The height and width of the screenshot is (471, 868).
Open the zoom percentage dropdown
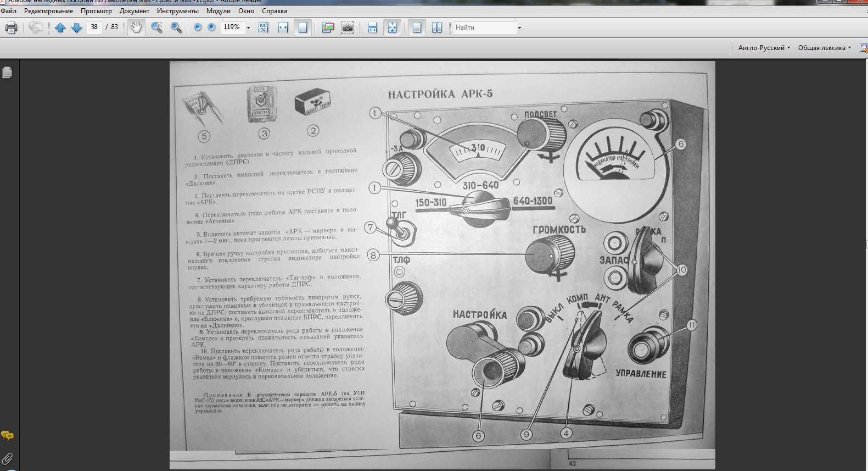pyautogui.click(x=248, y=27)
